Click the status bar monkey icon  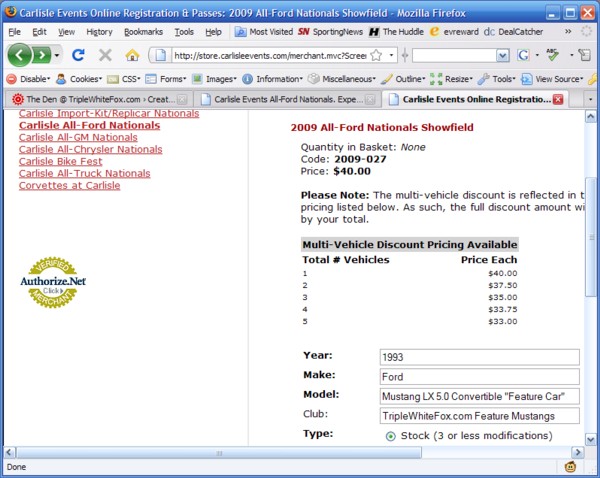(571, 467)
